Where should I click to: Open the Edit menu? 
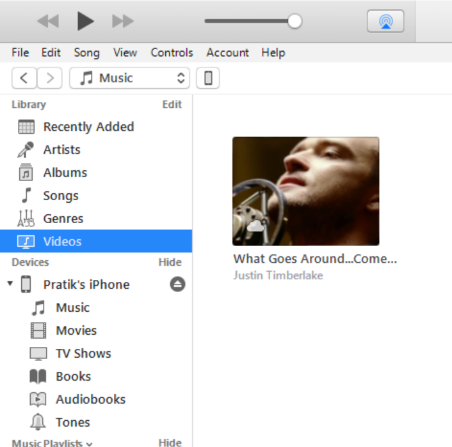tap(51, 52)
